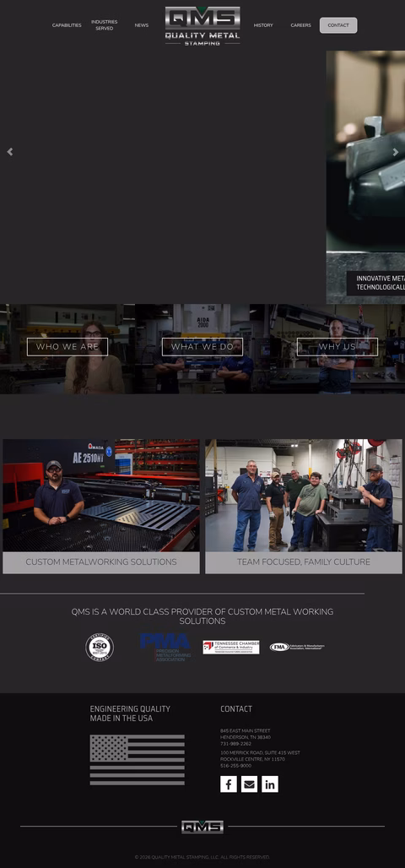Screen dimensions: 405x868
Task: Click the ISO certified company badge
Action: point(100,647)
